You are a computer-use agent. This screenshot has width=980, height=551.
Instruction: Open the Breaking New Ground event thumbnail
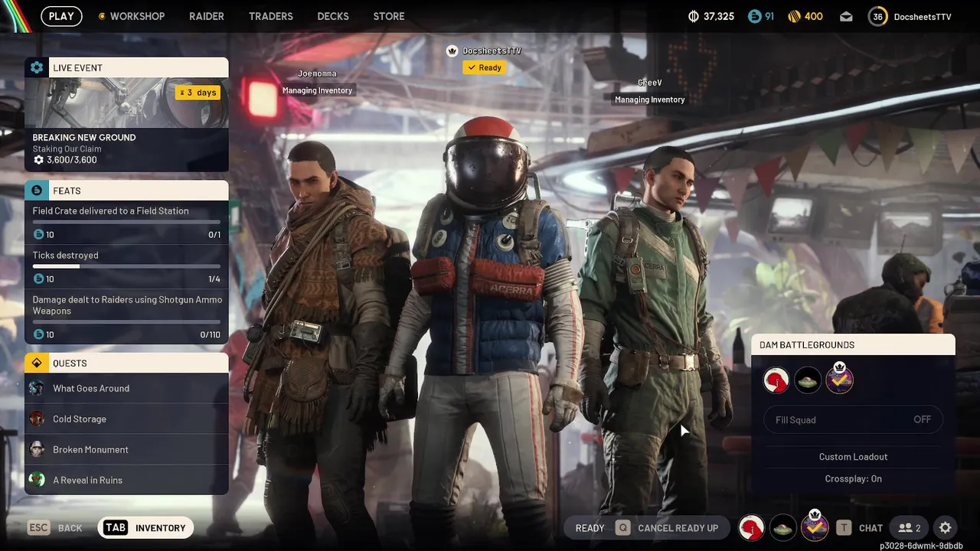[x=126, y=103]
